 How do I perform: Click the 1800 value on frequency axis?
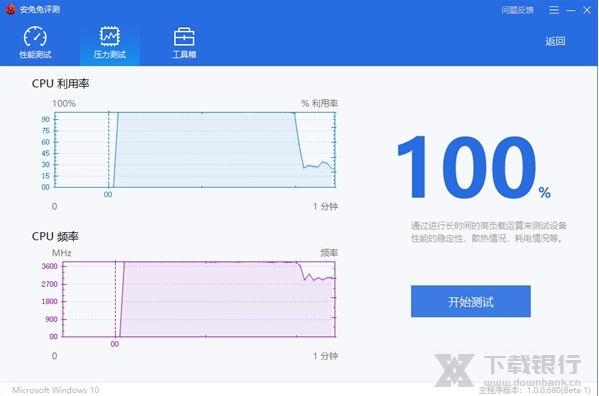49,301
